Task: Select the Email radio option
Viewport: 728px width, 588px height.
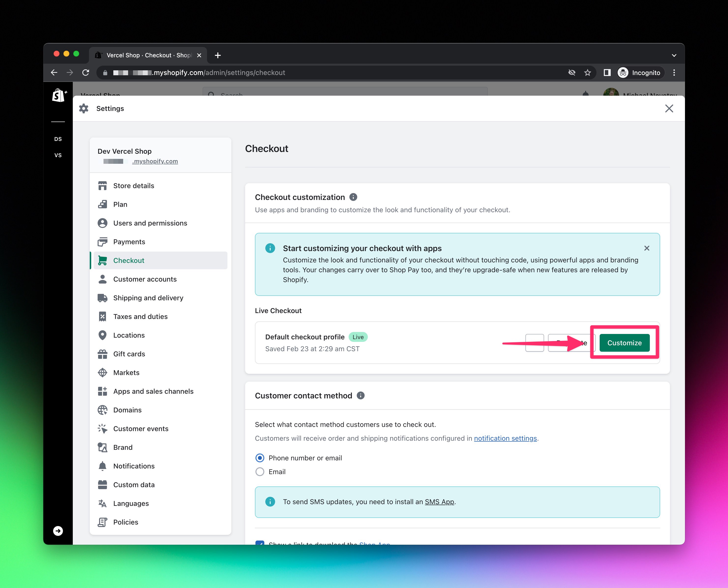Action: 260,472
